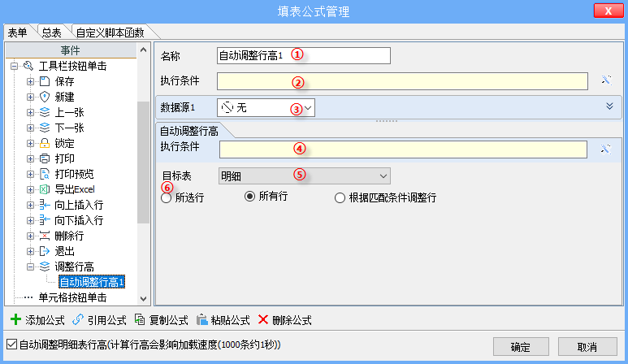The width and height of the screenshot is (628, 364).
Task: Open the 目标表 明细 dropdown
Action: pyautogui.click(x=305, y=176)
